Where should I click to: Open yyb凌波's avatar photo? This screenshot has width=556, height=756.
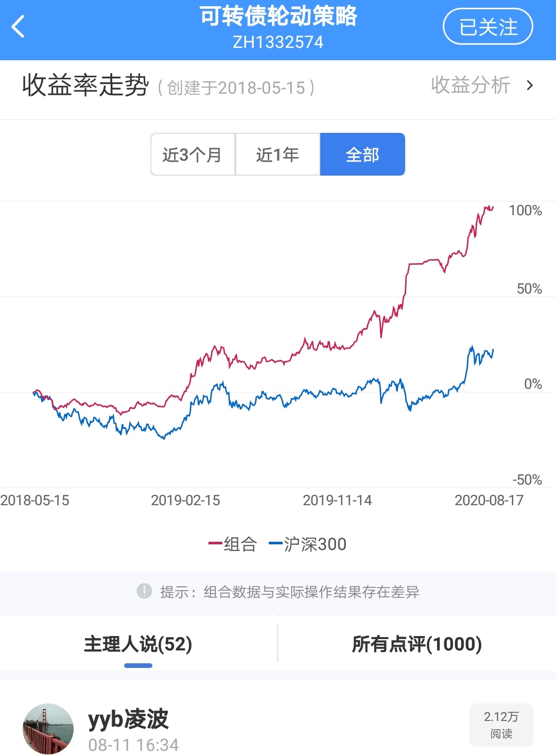(48, 729)
